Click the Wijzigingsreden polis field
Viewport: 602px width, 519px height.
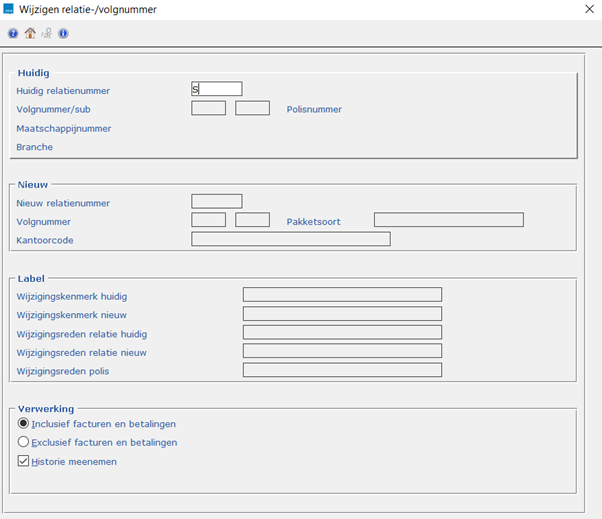(x=342, y=370)
